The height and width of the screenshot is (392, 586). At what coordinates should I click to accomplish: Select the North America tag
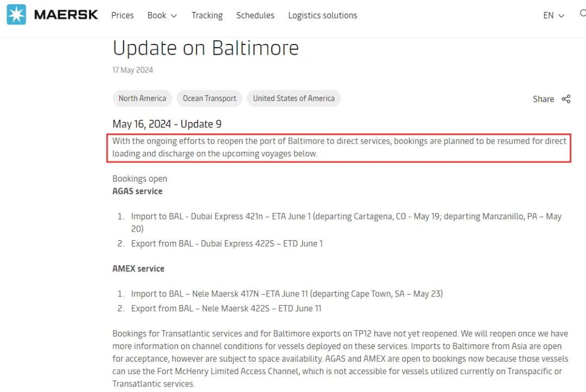142,99
